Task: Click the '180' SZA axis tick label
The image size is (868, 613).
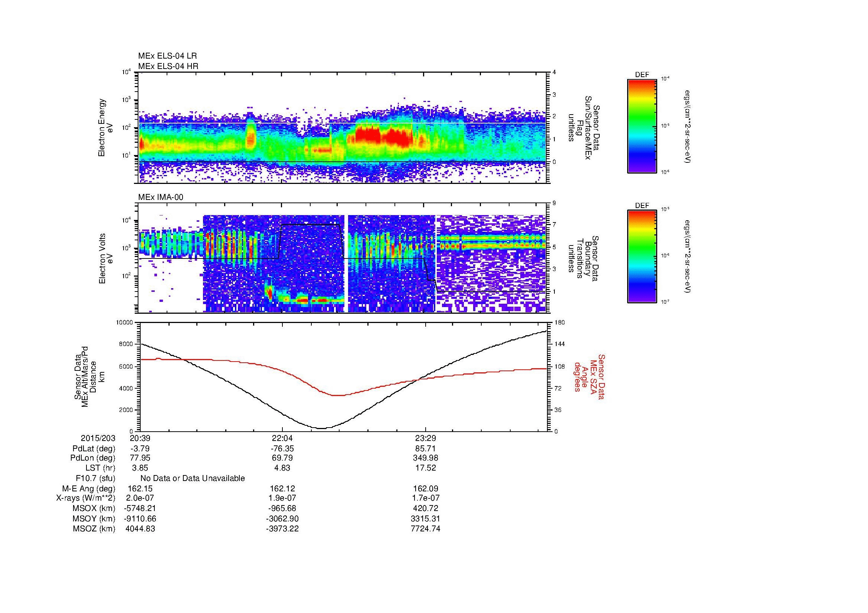Action: 560,323
